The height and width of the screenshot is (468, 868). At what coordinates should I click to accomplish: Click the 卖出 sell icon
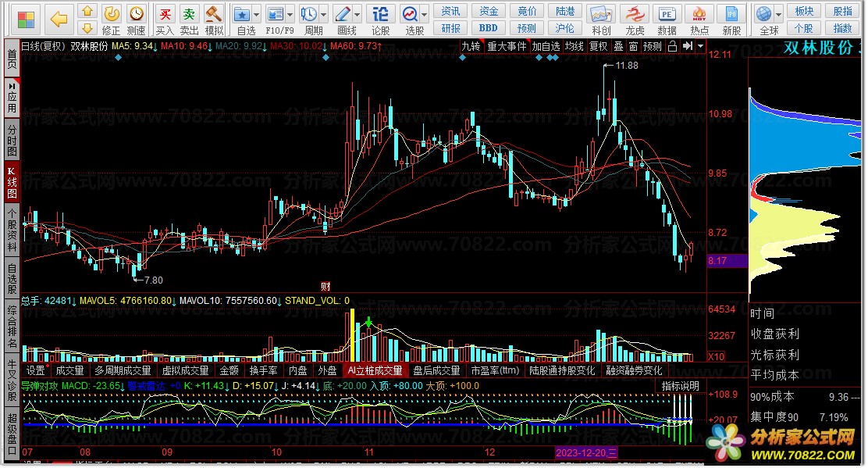(x=190, y=20)
